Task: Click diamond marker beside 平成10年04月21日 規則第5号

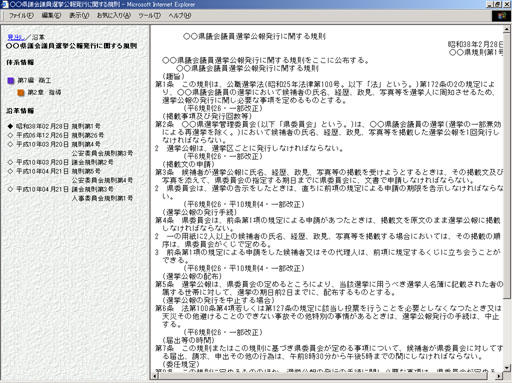Action: (10, 171)
